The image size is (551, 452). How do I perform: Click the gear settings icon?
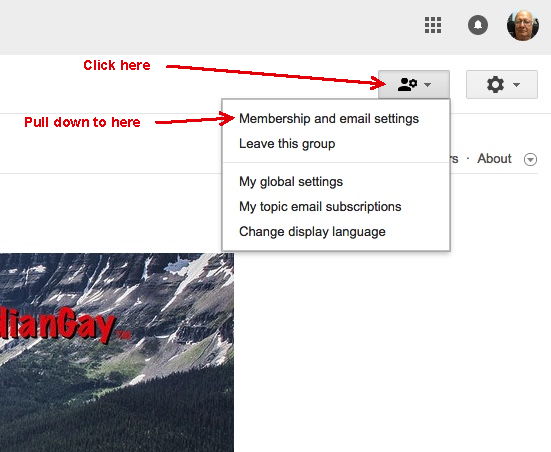(495, 84)
